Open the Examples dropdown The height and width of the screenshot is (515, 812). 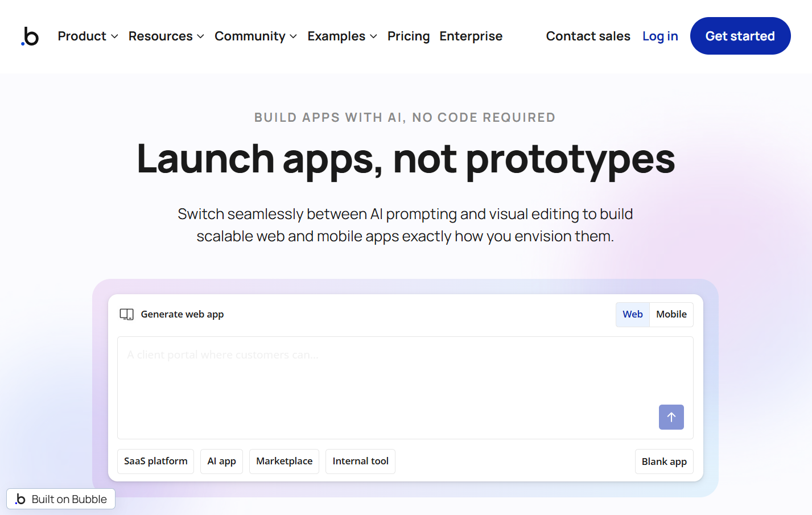342,36
